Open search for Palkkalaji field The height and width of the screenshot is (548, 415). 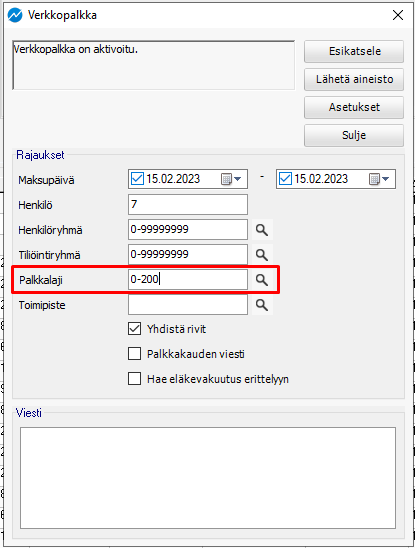[x=262, y=280]
